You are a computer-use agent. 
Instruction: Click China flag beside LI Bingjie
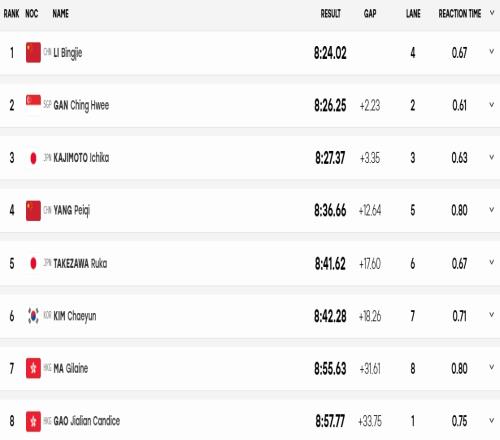[x=33, y=52]
